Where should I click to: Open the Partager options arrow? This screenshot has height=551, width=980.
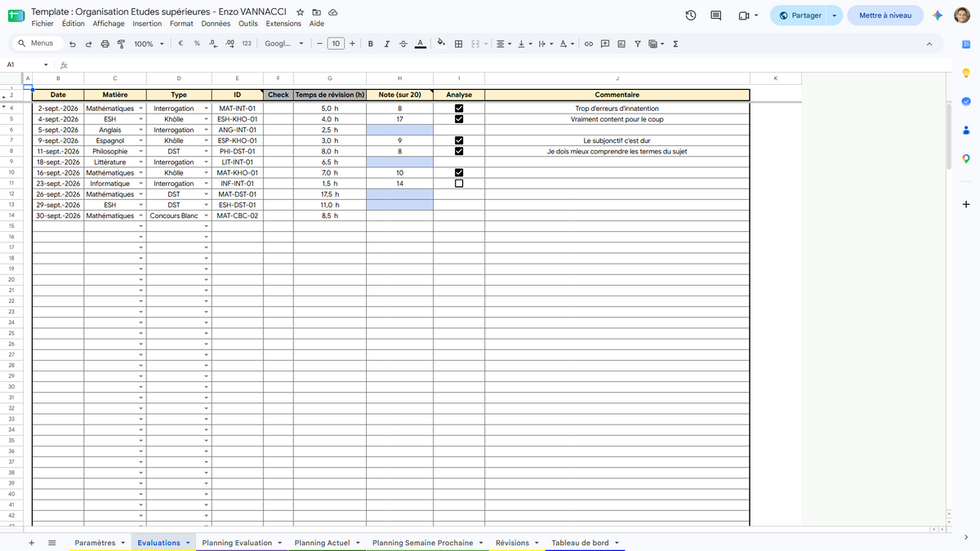834,16
